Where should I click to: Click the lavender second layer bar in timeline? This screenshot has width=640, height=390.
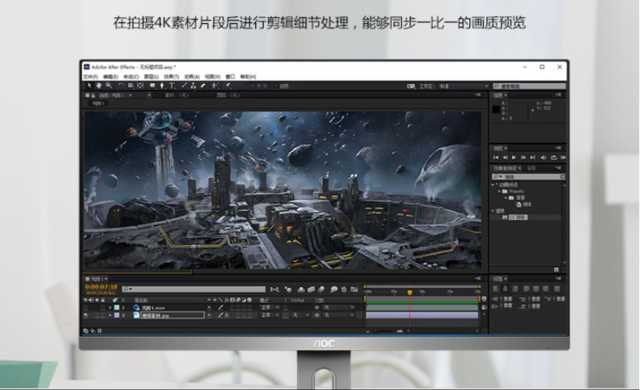click(x=422, y=315)
